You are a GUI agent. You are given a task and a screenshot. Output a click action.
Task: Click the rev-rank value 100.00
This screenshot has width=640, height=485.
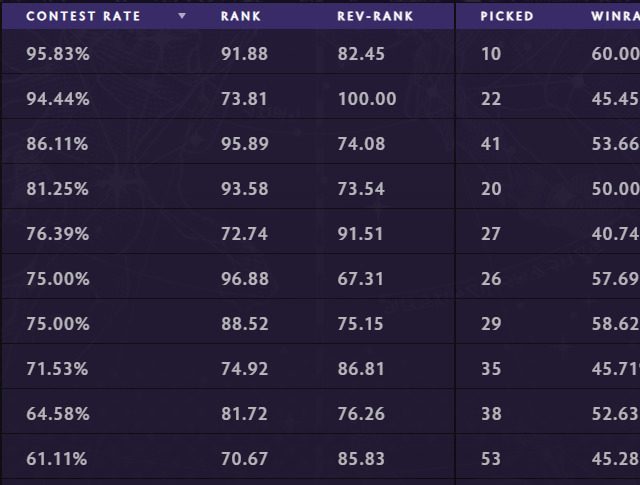367,99
